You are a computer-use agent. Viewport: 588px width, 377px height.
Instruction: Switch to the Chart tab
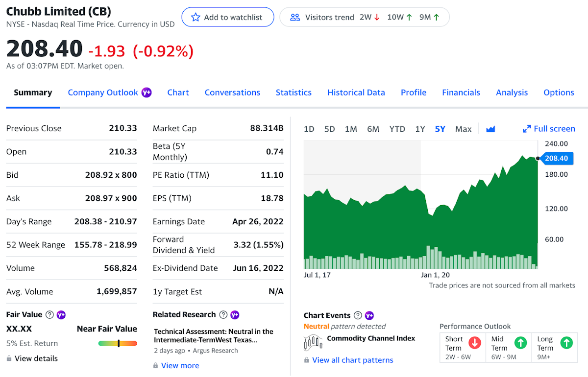(x=178, y=93)
